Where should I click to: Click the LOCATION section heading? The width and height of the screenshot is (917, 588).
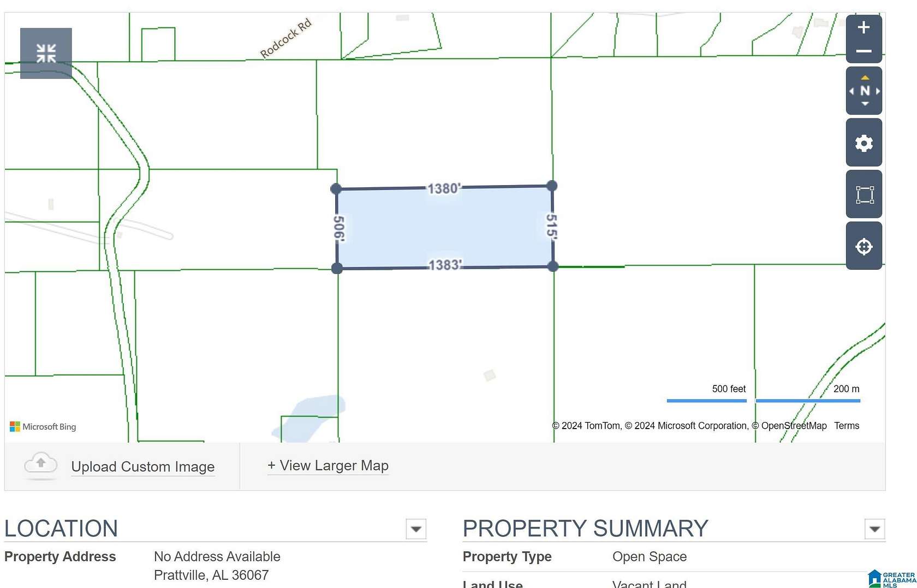coord(61,528)
